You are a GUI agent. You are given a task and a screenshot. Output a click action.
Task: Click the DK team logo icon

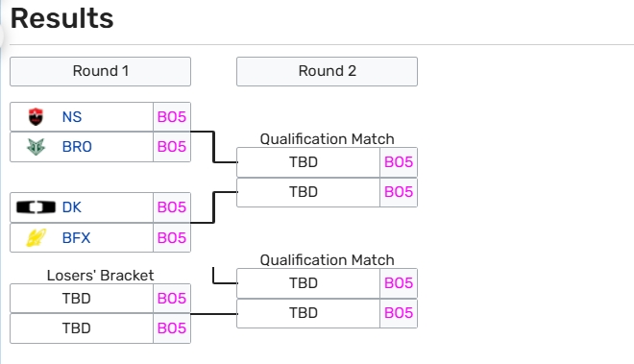click(36, 207)
